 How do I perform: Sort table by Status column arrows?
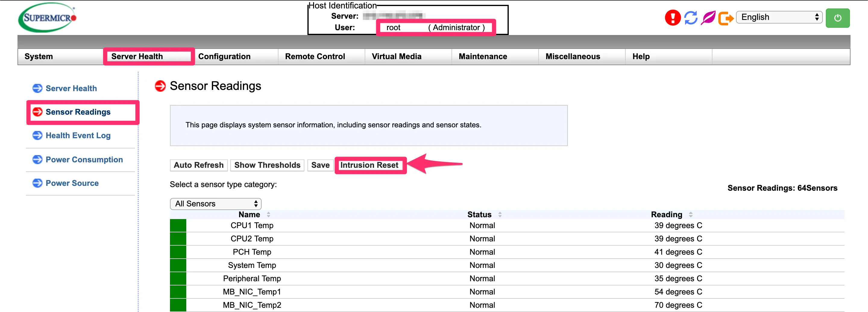(x=500, y=215)
